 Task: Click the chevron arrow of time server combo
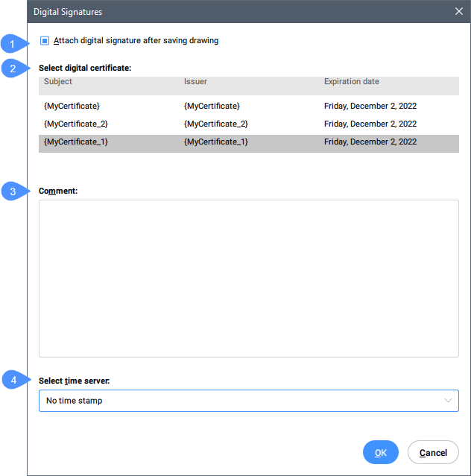448,401
